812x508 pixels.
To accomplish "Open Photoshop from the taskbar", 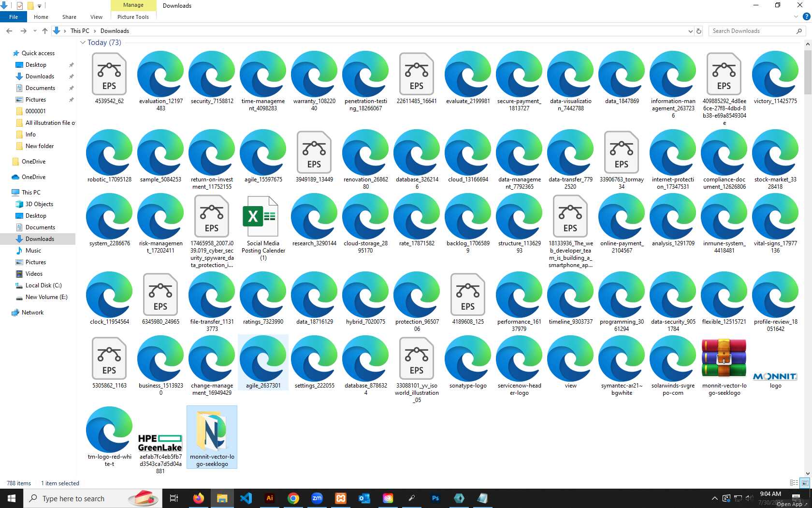I will coord(435,498).
